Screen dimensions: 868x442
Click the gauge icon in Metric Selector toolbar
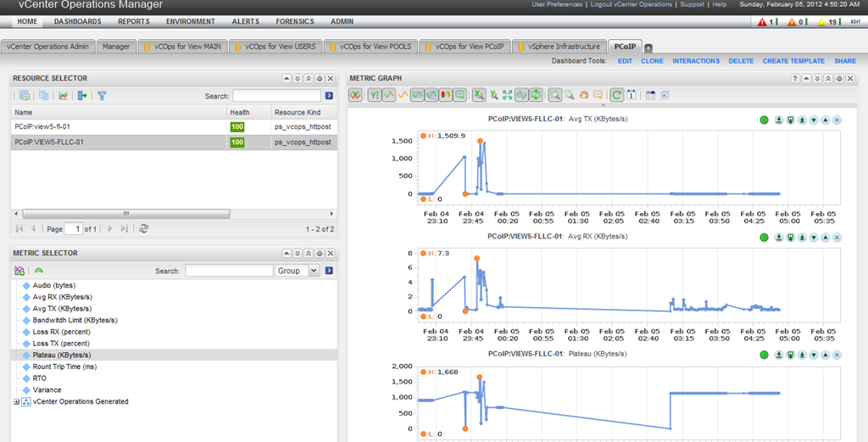click(38, 271)
